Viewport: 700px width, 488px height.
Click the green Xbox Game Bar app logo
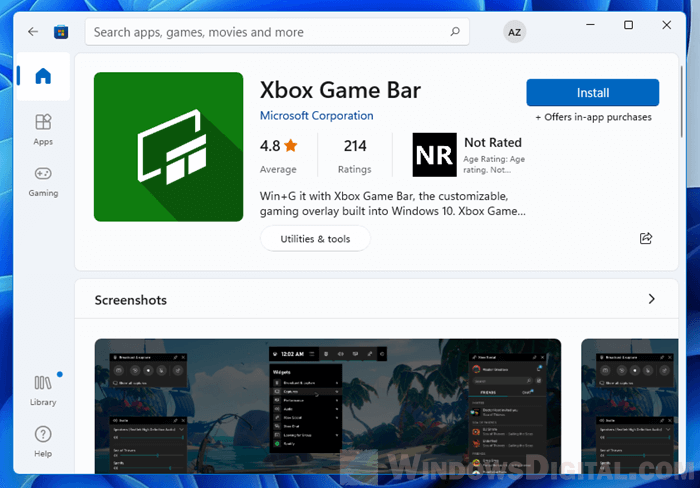(168, 147)
